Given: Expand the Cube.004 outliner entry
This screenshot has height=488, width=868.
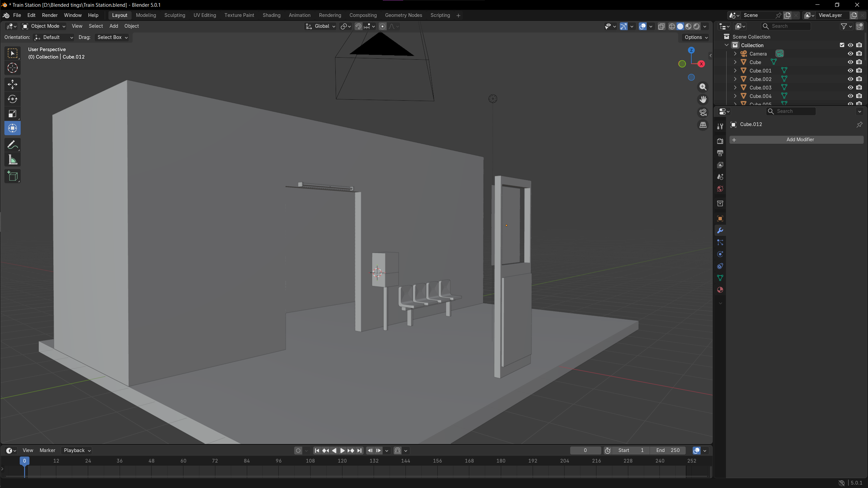Looking at the screenshot, I should pyautogui.click(x=735, y=96).
